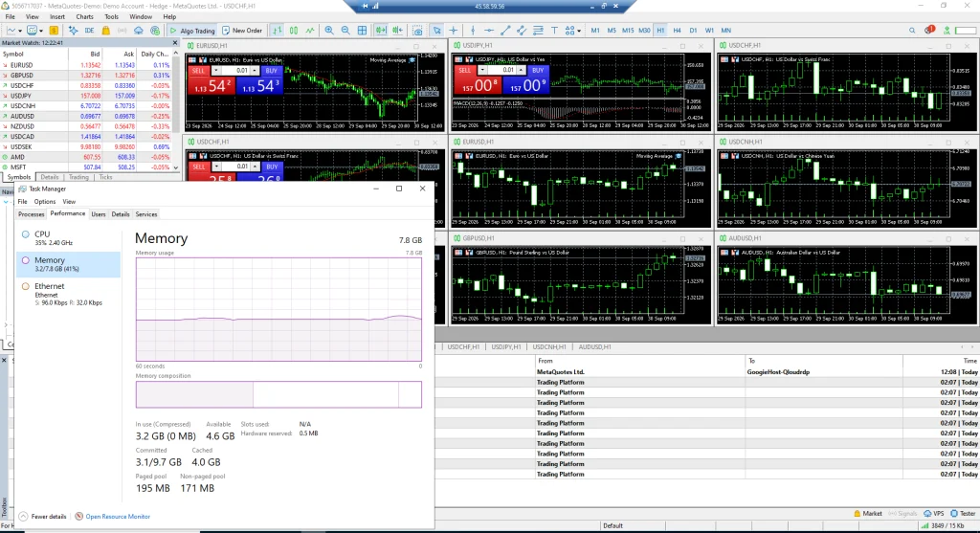Screen dimensions: 980x533
Task: Open the Strategy Tester toolbar icon
Action: [155, 30]
